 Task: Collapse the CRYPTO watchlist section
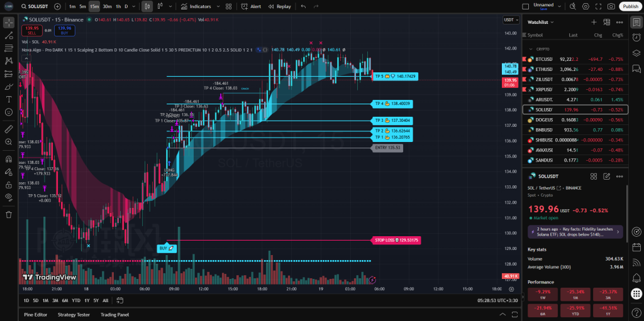(x=530, y=49)
